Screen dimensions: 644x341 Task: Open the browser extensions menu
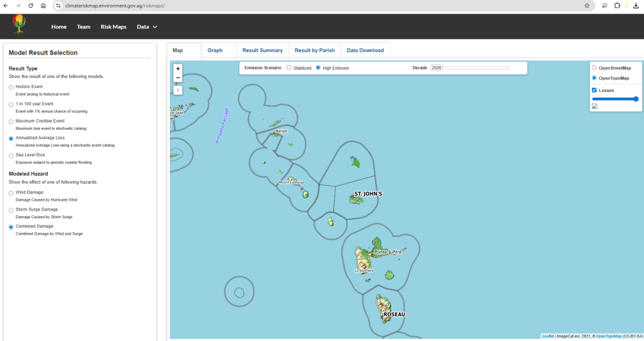pyautogui.click(x=617, y=5)
